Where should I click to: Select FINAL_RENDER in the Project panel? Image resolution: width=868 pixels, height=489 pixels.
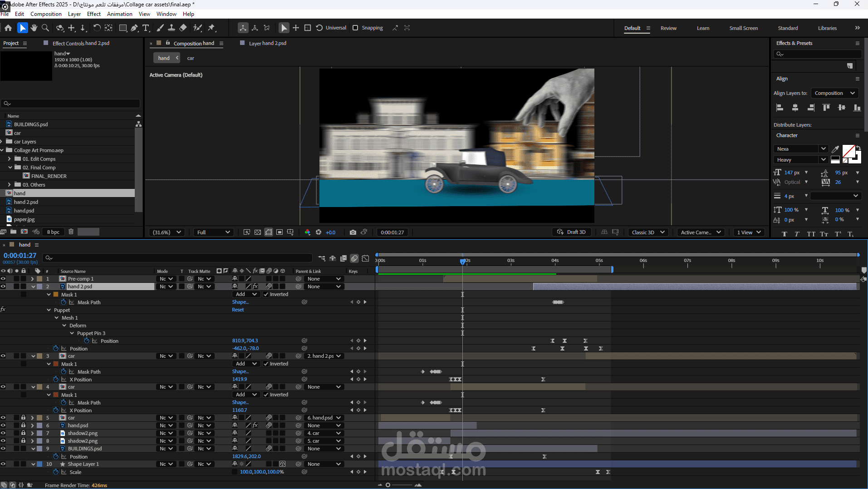coord(49,176)
